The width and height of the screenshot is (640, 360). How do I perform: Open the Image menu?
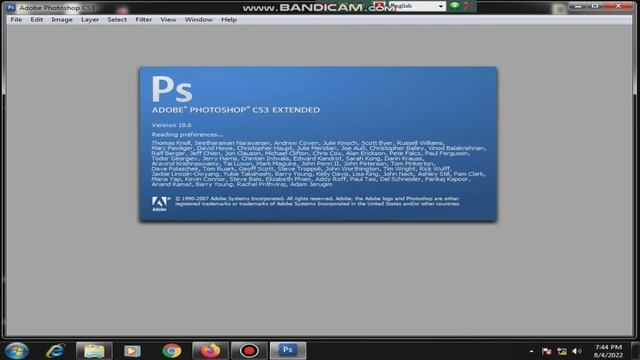coord(62,20)
